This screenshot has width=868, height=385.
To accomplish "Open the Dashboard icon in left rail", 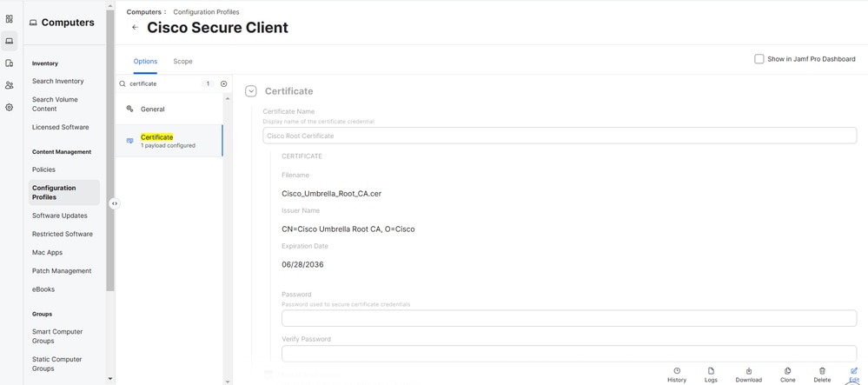I will pos(10,18).
